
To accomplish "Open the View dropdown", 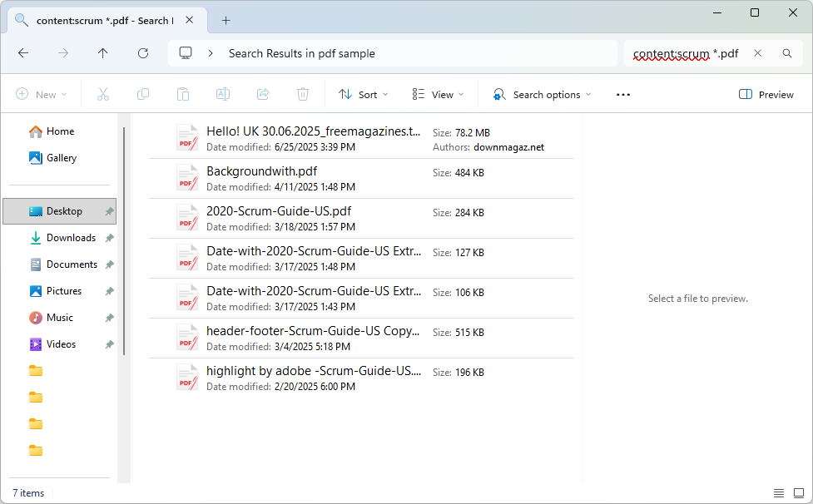I will 437,94.
